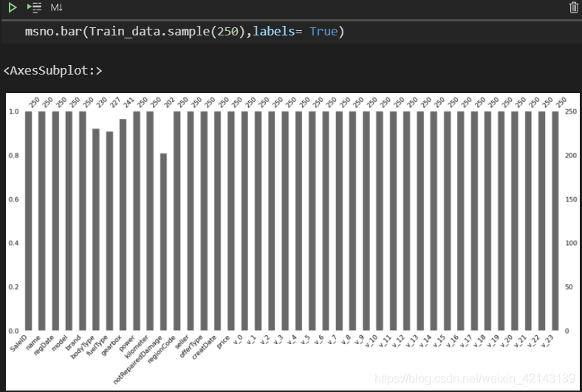Screen dimensions: 582x392
Task: Click the 'True' keyword in code
Action: 323,32
